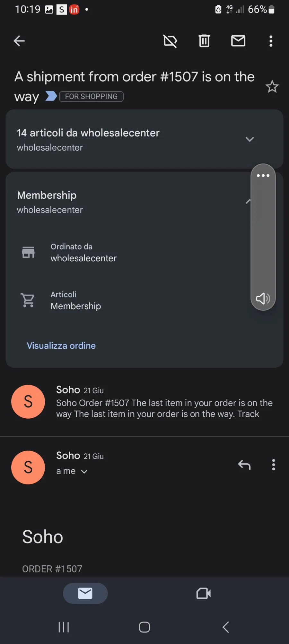289x644 pixels.
Task: Mark the email as unread with the envelope icon
Action: pyautogui.click(x=238, y=41)
